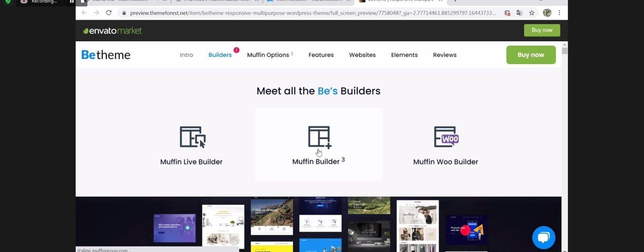The width and height of the screenshot is (644, 252).
Task: Click the Betheme logo
Action: tap(106, 55)
